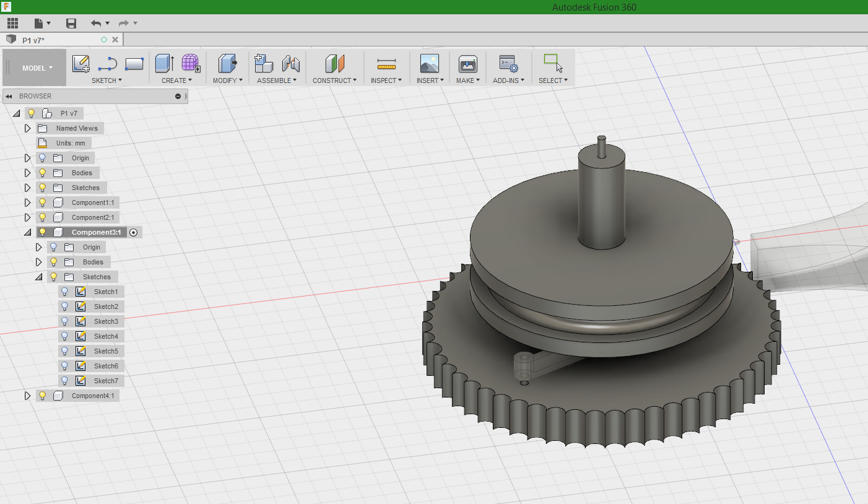
Task: Click the Redo arrow
Action: coord(124,24)
